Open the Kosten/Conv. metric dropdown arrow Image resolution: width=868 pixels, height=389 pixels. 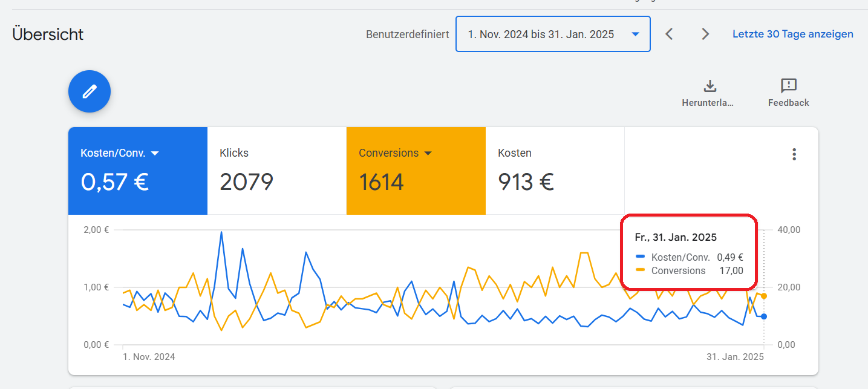pyautogui.click(x=155, y=154)
